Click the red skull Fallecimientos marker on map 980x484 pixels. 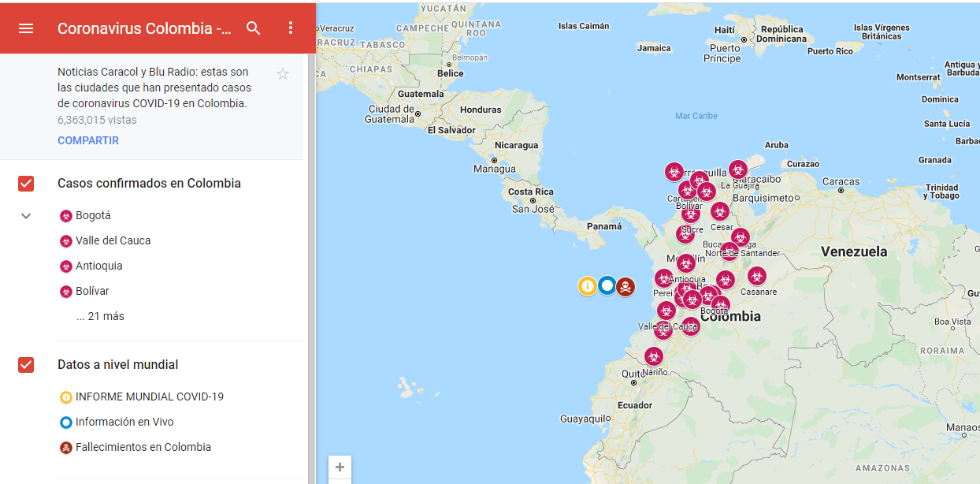pyautogui.click(x=625, y=286)
